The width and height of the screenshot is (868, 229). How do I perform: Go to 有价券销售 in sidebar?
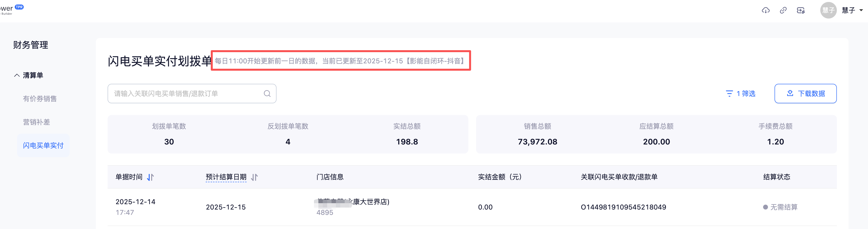coord(40,99)
